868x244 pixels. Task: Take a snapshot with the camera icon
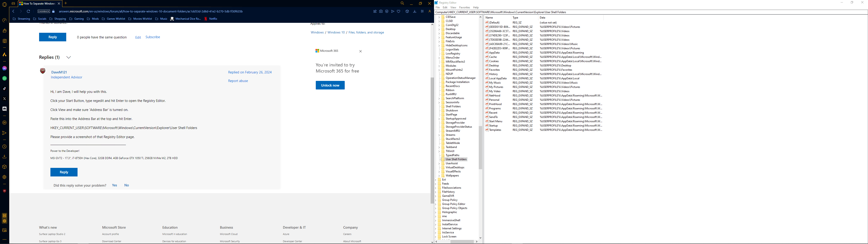(x=381, y=12)
